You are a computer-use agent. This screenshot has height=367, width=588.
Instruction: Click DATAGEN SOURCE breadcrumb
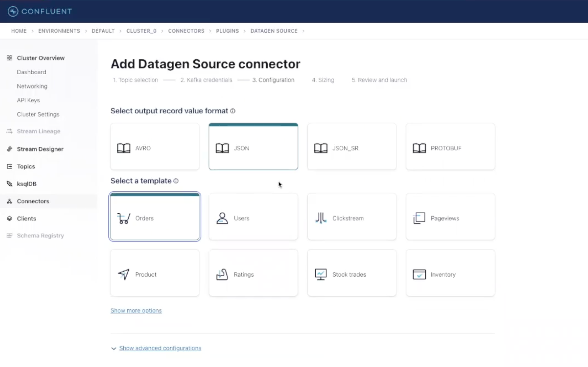pyautogui.click(x=274, y=31)
